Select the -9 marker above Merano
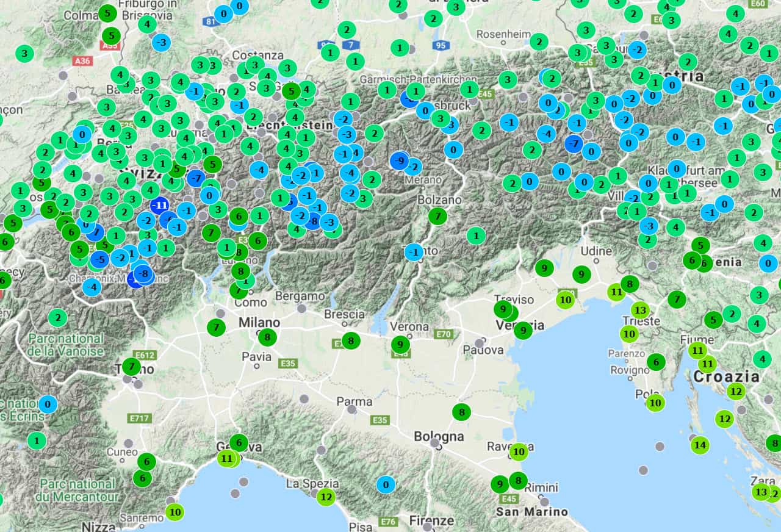The image size is (781, 532). click(x=400, y=160)
